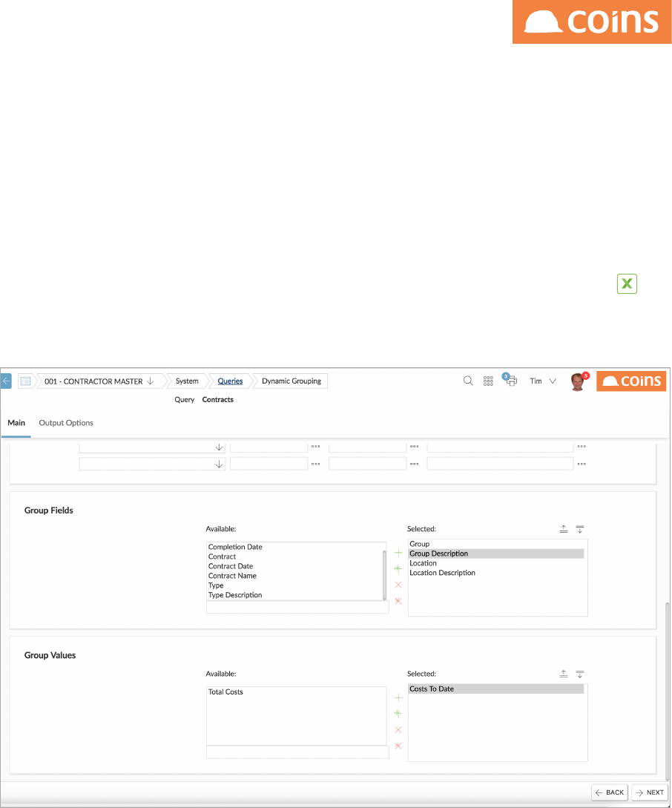
Task: Move selected group value up
Action: pyautogui.click(x=564, y=674)
